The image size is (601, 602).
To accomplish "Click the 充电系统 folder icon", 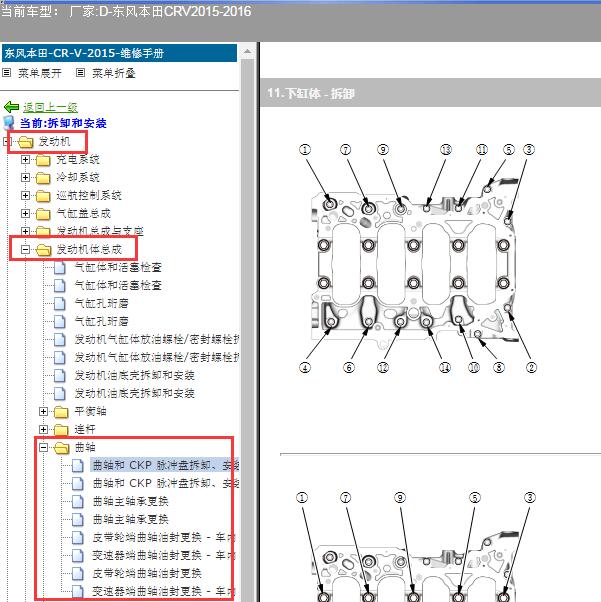I will (x=43, y=160).
